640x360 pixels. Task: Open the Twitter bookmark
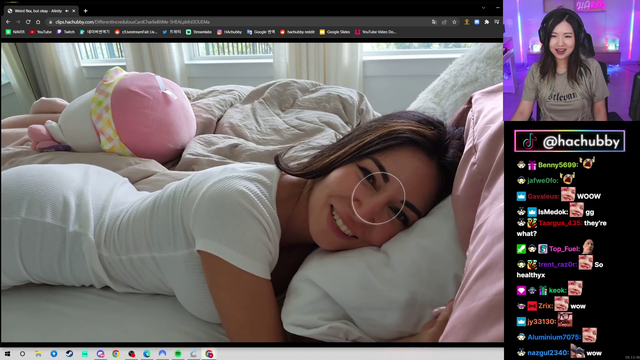tap(172, 32)
